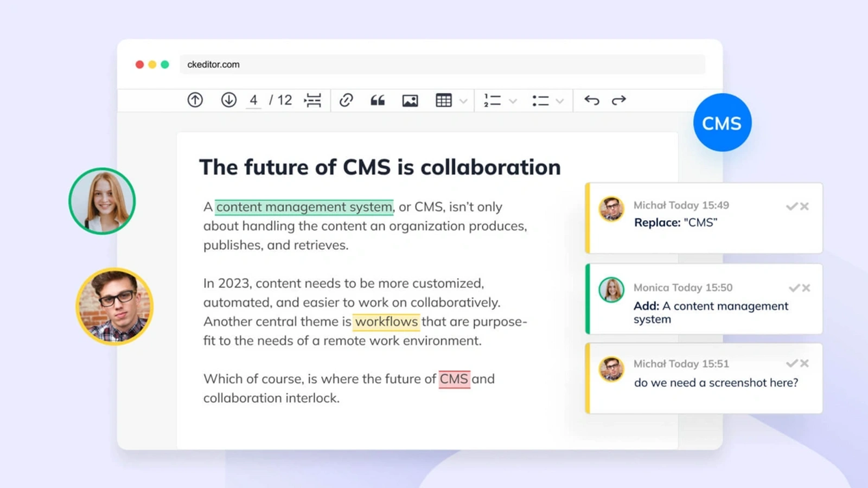Select the green-highlighted "content management system" text
This screenshot has width=868, height=488.
304,207
